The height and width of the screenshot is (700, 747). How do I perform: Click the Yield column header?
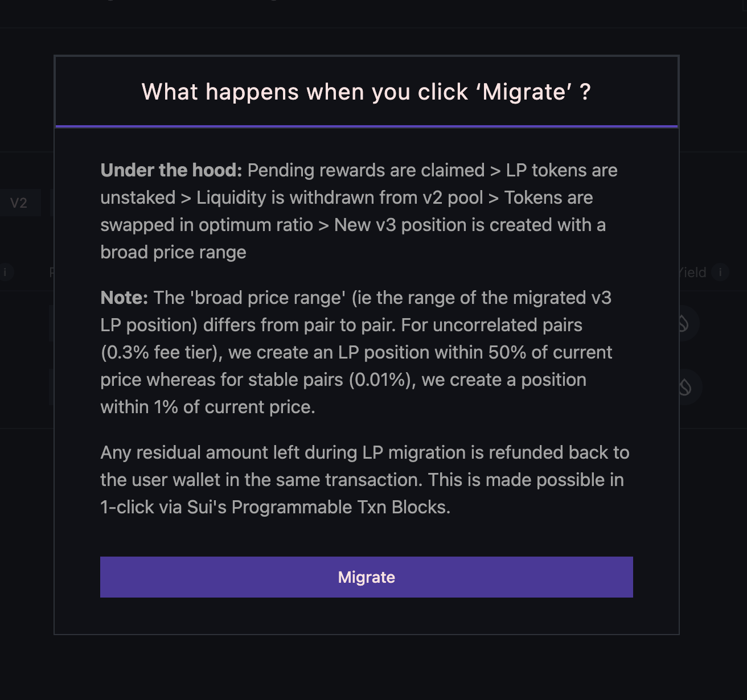(x=693, y=273)
